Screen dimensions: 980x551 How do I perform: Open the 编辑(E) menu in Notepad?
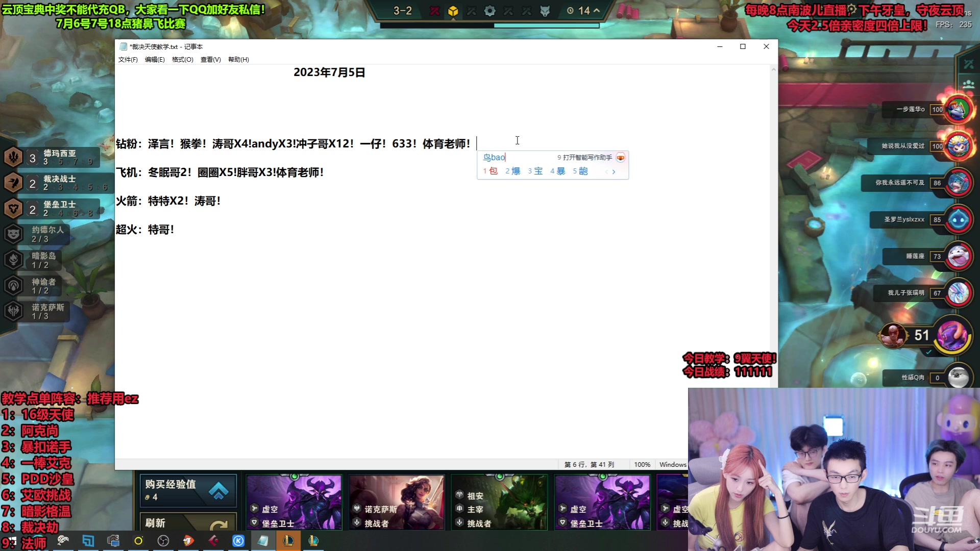[155, 60]
